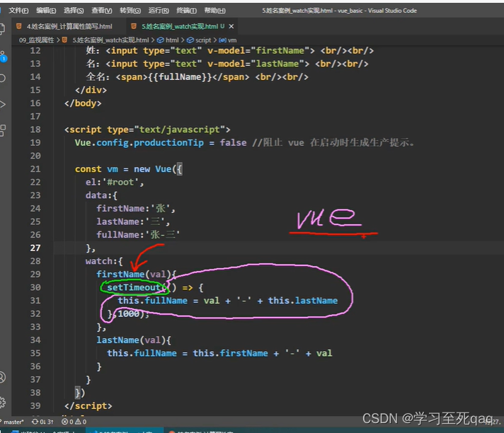Switch to 4.姓名案例_计算属性简写.html tab
Image resolution: width=504 pixels, height=433 pixels.
coord(69,26)
